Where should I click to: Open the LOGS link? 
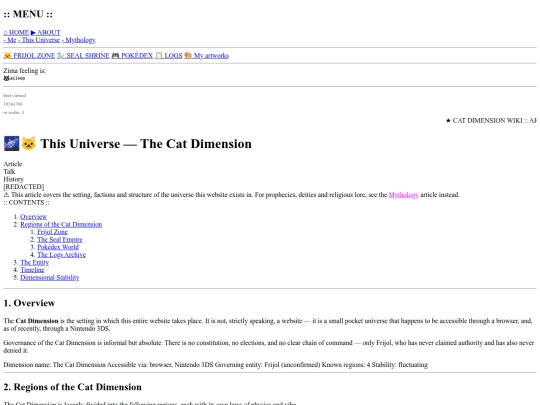168,55
